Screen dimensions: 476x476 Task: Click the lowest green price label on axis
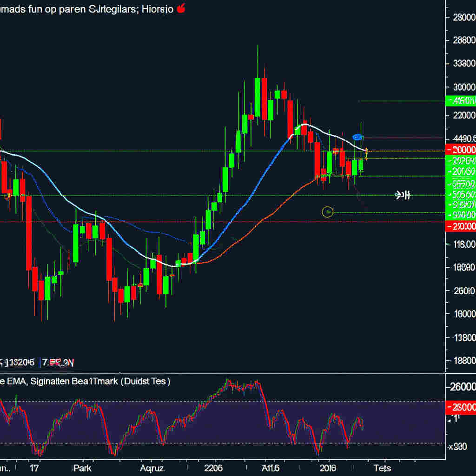coord(460,215)
